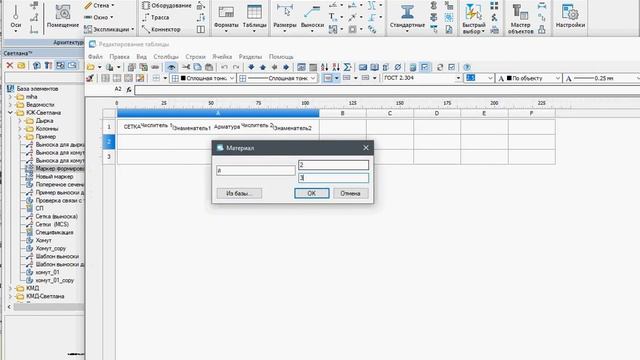
Task: Expand the КМД folder
Action: [x=10, y=288]
